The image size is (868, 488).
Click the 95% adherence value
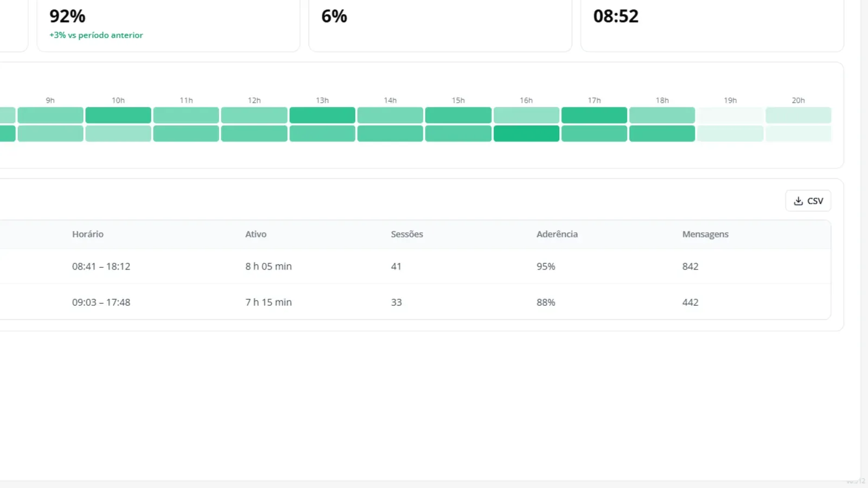coord(546,266)
